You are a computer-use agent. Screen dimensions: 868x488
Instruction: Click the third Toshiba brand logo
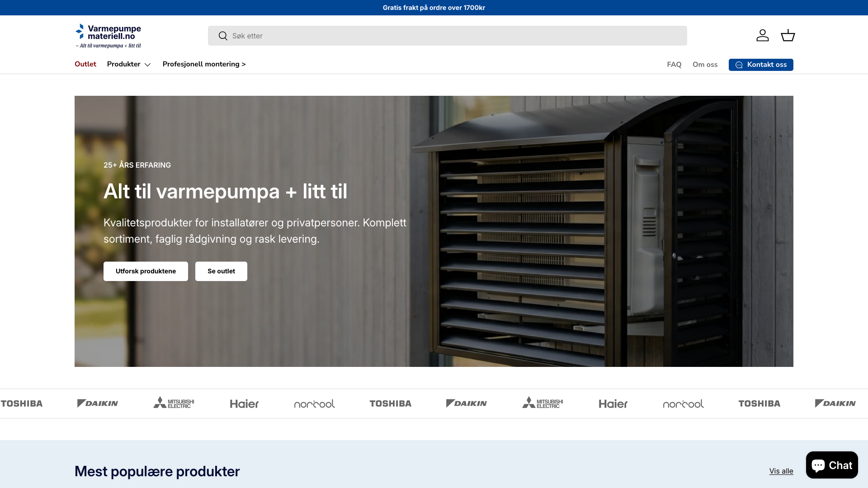(759, 404)
